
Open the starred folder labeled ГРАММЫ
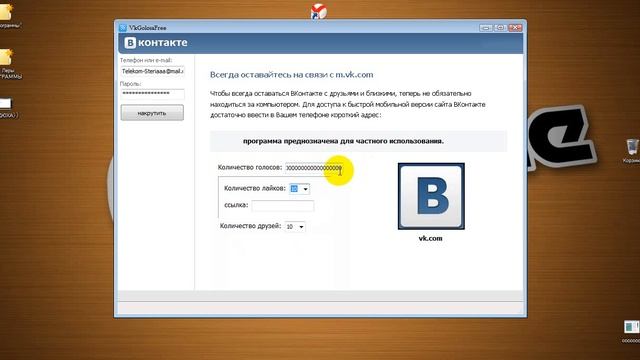click(x=6, y=58)
